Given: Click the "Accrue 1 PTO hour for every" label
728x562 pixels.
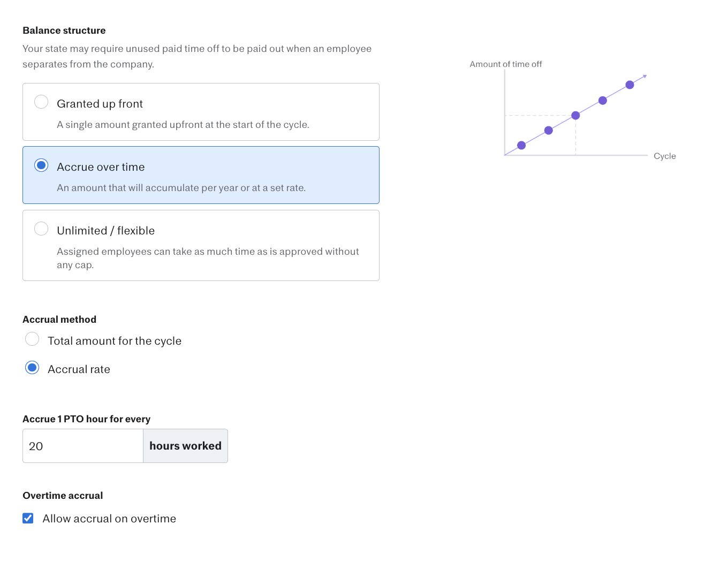Looking at the screenshot, I should [x=87, y=419].
